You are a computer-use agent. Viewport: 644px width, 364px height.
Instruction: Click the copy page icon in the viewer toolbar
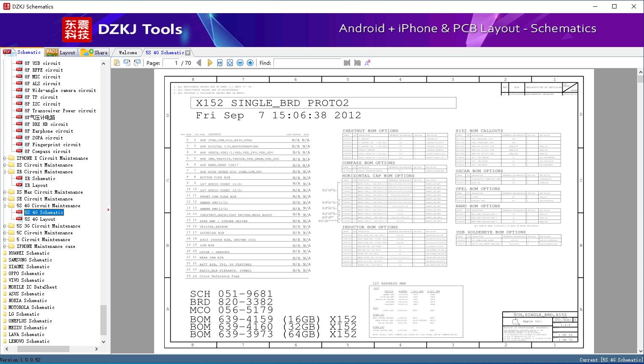116,63
